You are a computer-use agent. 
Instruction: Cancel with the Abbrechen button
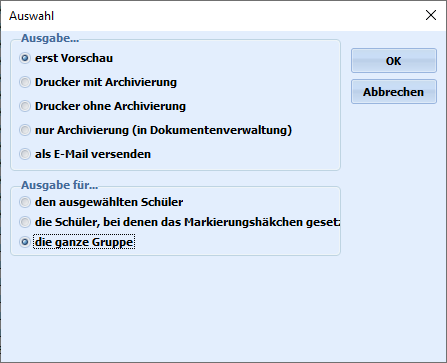click(x=394, y=92)
